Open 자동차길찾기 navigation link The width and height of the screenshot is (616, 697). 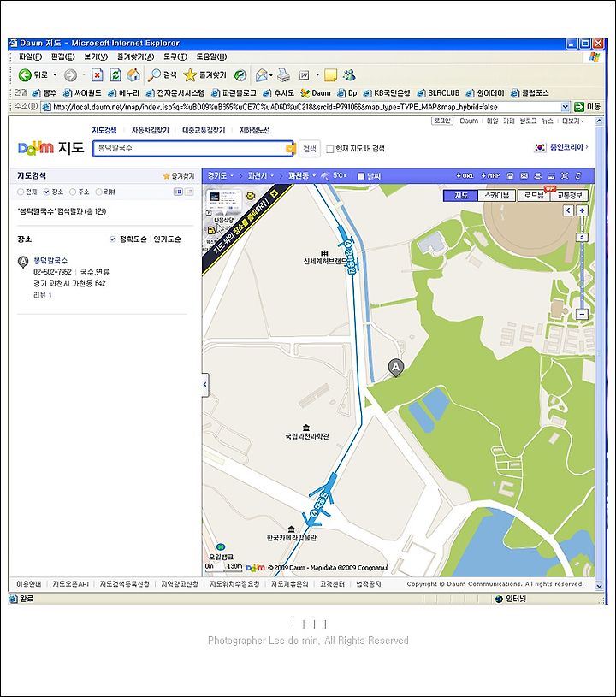[151, 130]
